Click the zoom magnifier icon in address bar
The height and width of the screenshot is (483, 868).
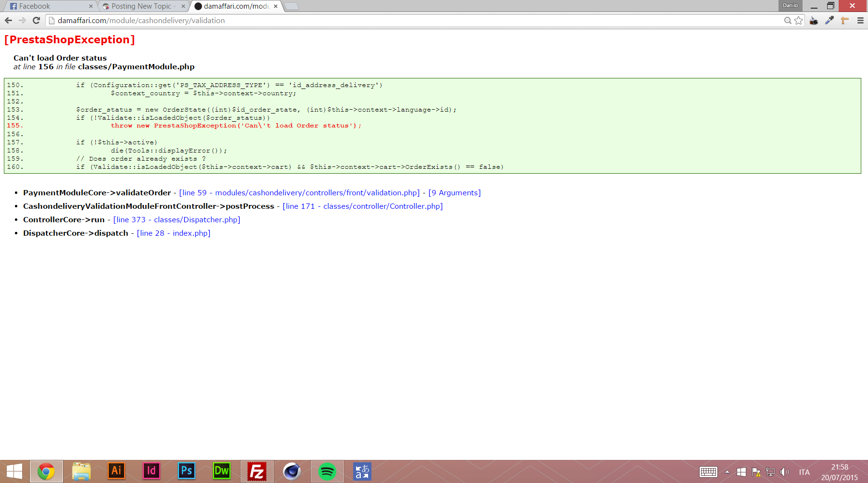point(788,21)
